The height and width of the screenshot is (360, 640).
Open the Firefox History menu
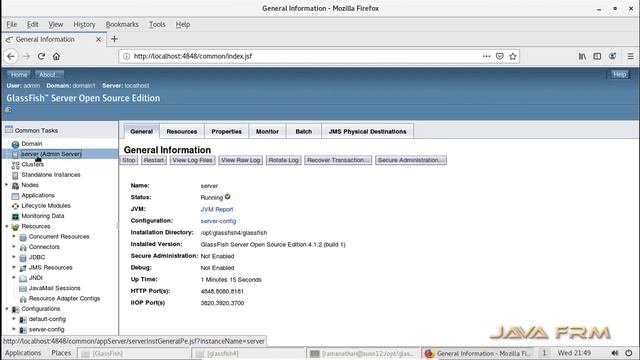[x=84, y=24]
